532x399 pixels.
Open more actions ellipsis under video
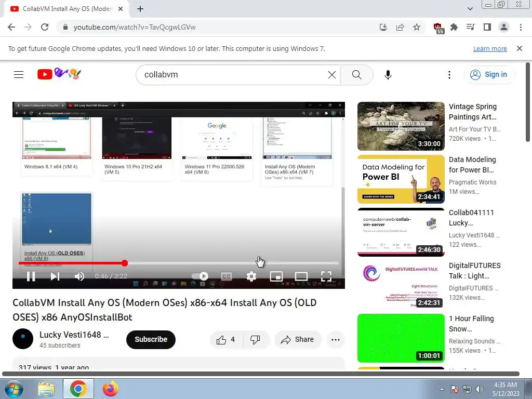click(x=336, y=340)
